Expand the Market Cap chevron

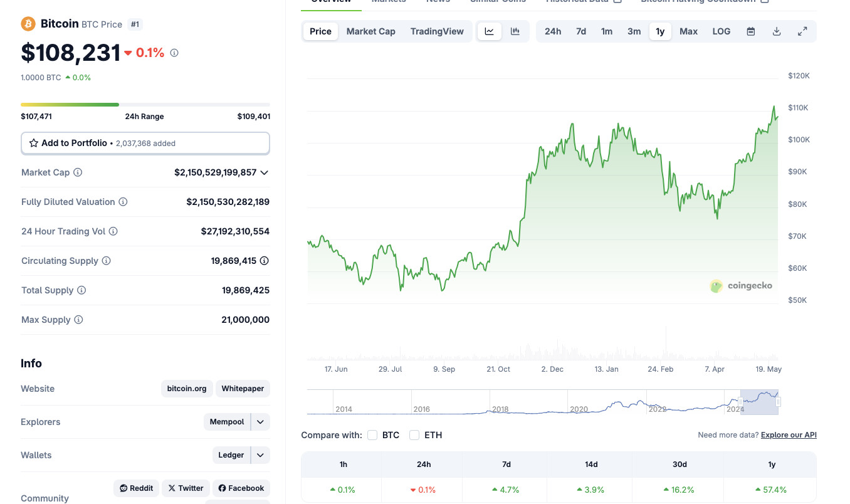pyautogui.click(x=265, y=172)
